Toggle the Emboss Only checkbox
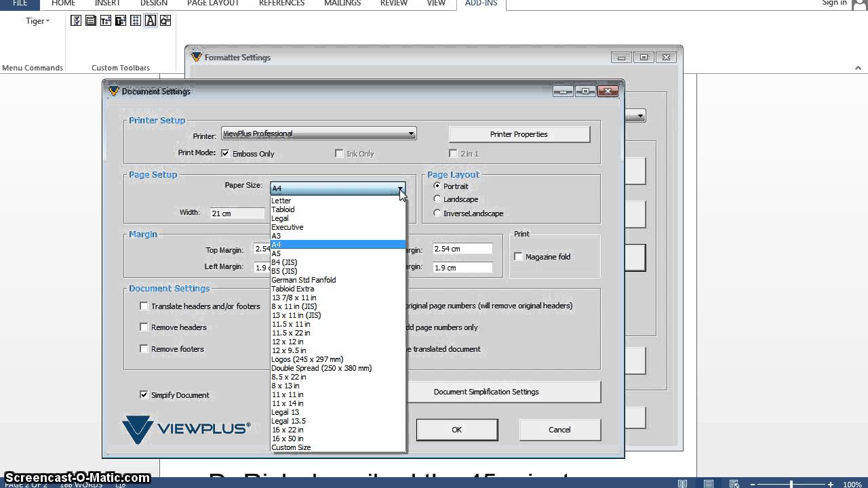 [x=225, y=153]
